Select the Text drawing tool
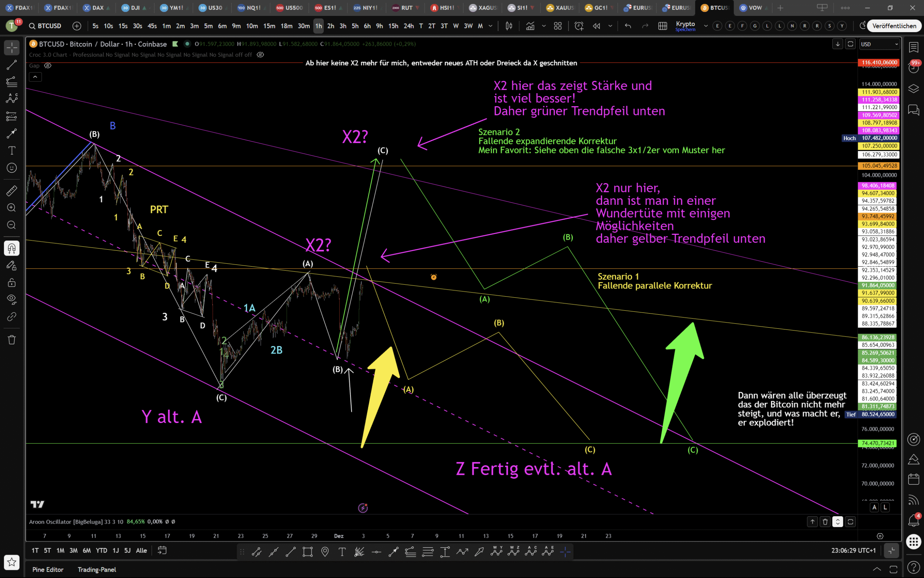Image resolution: width=924 pixels, height=578 pixels. [11, 151]
